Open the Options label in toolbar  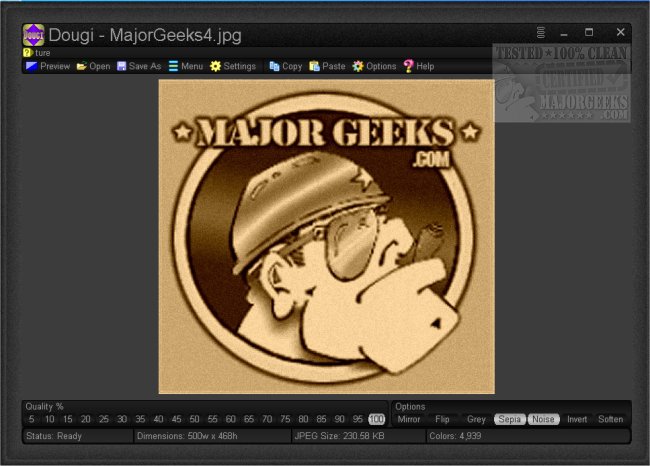pos(381,66)
